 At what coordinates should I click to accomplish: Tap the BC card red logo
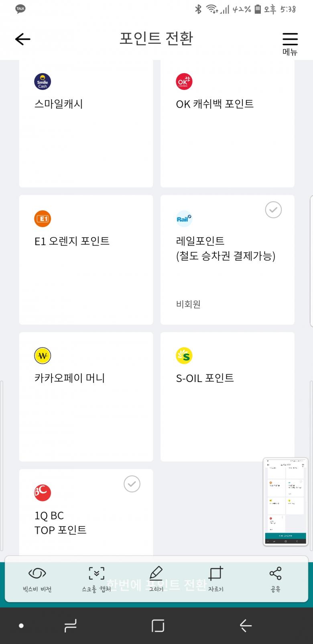pyautogui.click(x=43, y=493)
